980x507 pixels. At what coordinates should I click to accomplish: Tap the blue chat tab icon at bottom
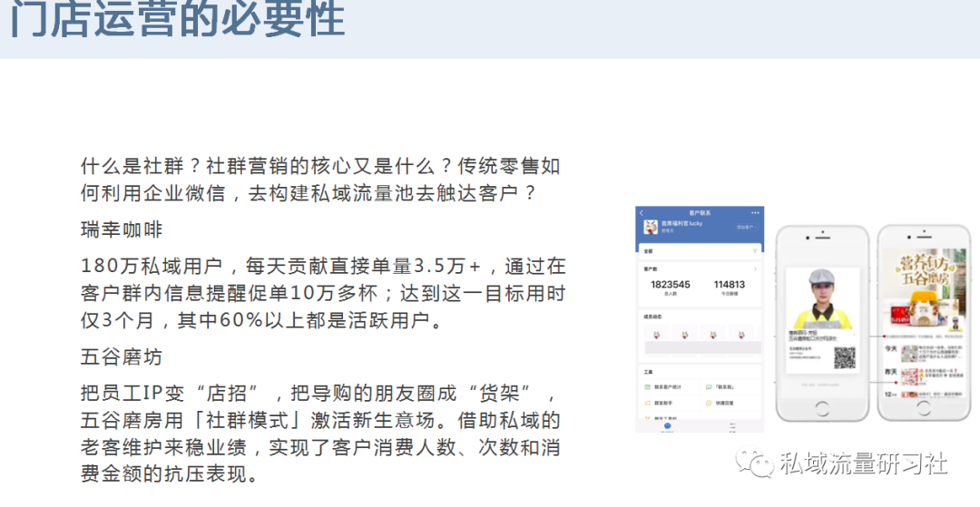click(668, 426)
